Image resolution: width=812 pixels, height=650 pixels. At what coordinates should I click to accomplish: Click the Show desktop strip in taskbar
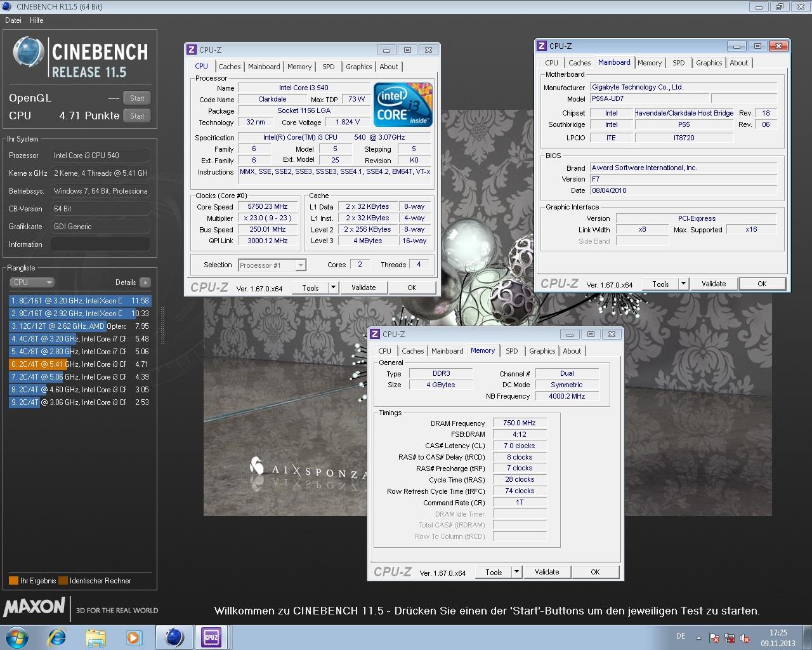tap(808, 637)
